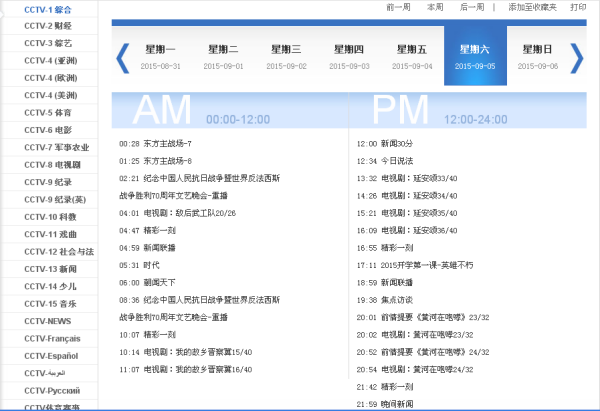Click 10:07 精彩一刻 entry
Image resolution: width=600 pixels, height=411 pixels.
click(x=147, y=335)
